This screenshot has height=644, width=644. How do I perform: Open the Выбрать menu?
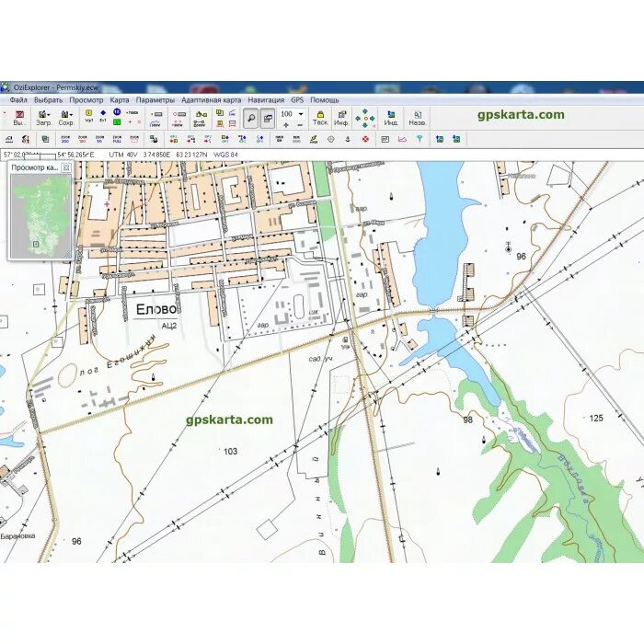[48, 99]
